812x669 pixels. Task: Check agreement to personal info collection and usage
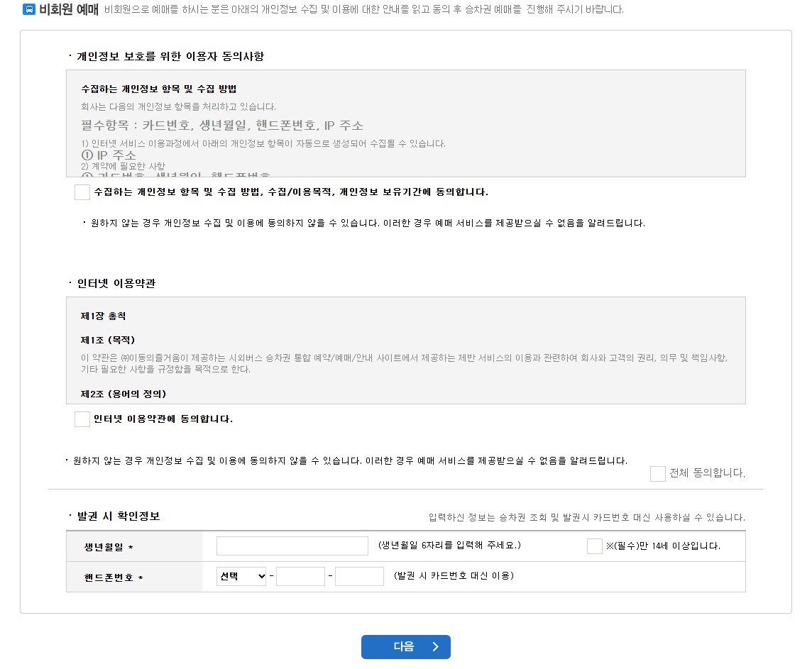click(82, 192)
